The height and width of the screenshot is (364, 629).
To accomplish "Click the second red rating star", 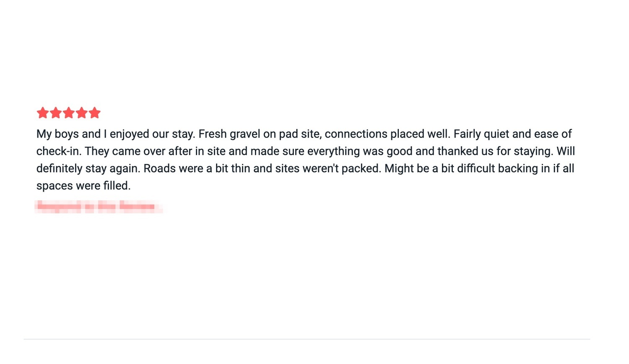I will click(55, 113).
